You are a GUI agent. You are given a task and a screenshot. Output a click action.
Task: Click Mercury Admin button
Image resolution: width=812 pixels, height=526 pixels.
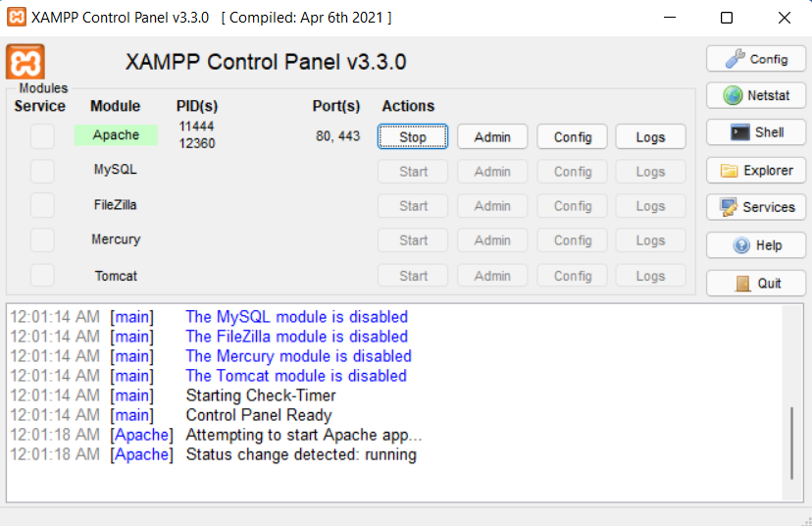point(492,240)
